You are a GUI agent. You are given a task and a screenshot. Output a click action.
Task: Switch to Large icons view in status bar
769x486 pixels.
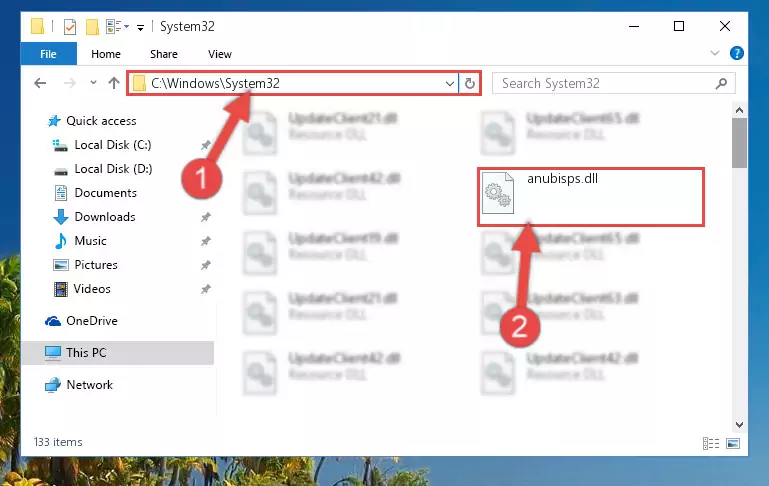(733, 443)
